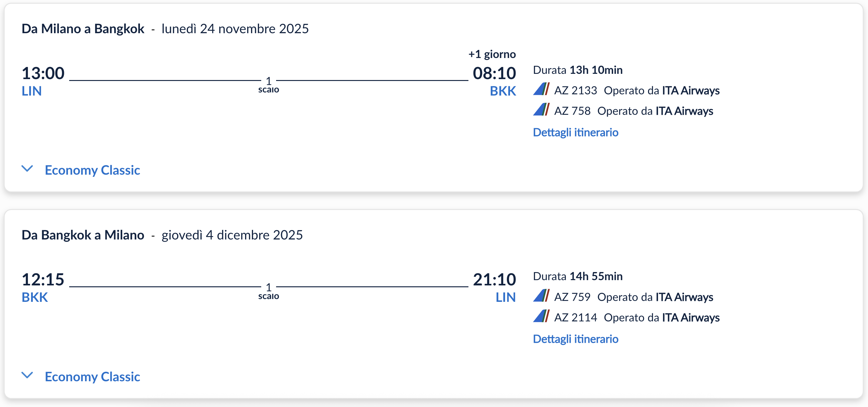Screen dimensions: 868x407
Task: Click the Da Bangkok a Milano heading
Action: pyautogui.click(x=83, y=235)
